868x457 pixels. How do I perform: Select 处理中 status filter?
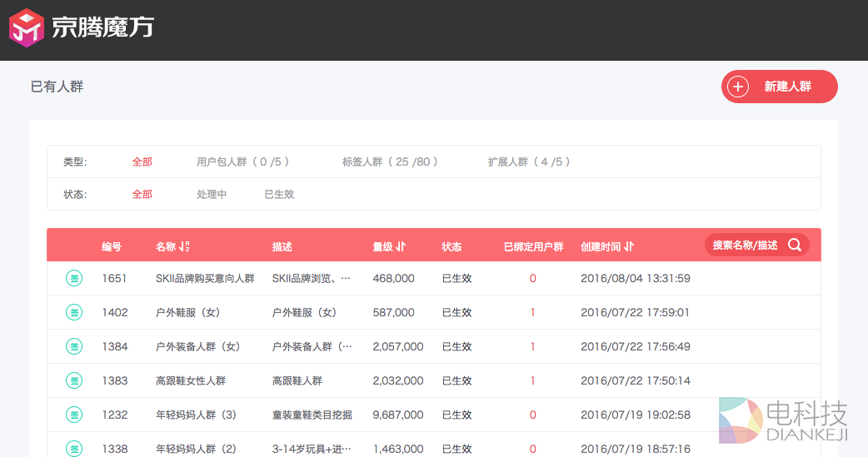(212, 194)
